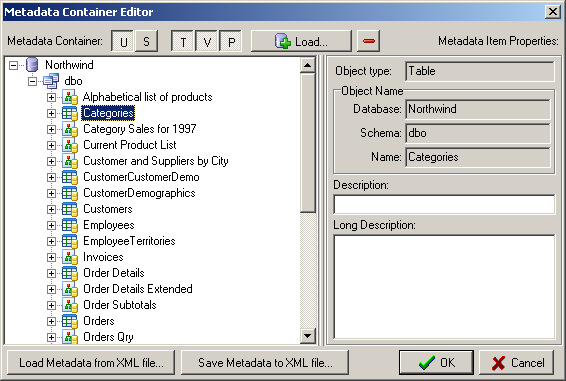Click the table icon beside Orders
Viewport: 566px width, 381px height.
(70, 321)
